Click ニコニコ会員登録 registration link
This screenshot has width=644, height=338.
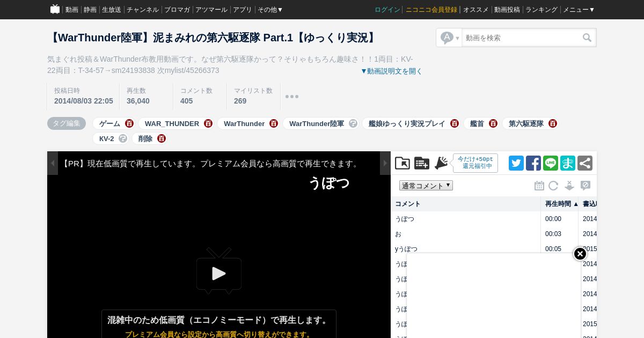[431, 10]
